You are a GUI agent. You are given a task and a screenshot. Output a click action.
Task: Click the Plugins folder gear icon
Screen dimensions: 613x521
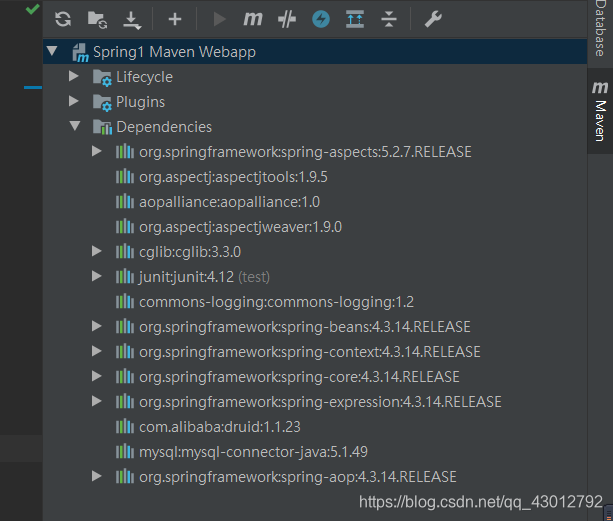[x=102, y=103]
